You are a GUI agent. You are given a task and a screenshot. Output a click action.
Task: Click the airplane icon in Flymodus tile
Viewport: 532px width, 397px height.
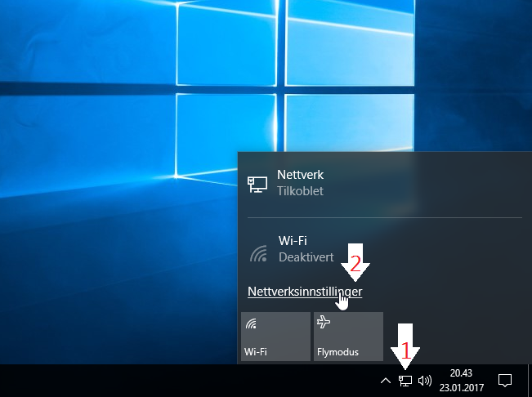pyautogui.click(x=324, y=323)
